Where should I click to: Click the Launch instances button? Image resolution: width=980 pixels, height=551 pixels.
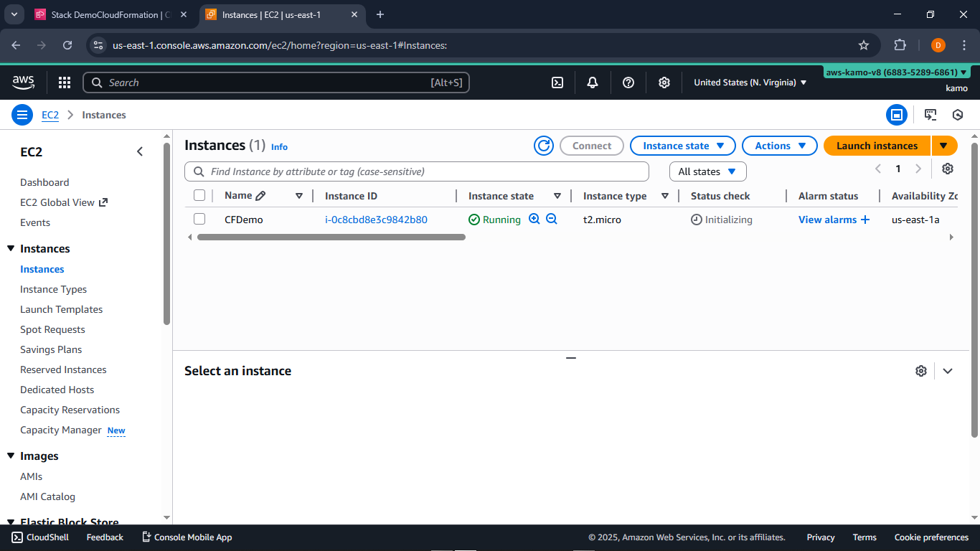click(x=877, y=146)
